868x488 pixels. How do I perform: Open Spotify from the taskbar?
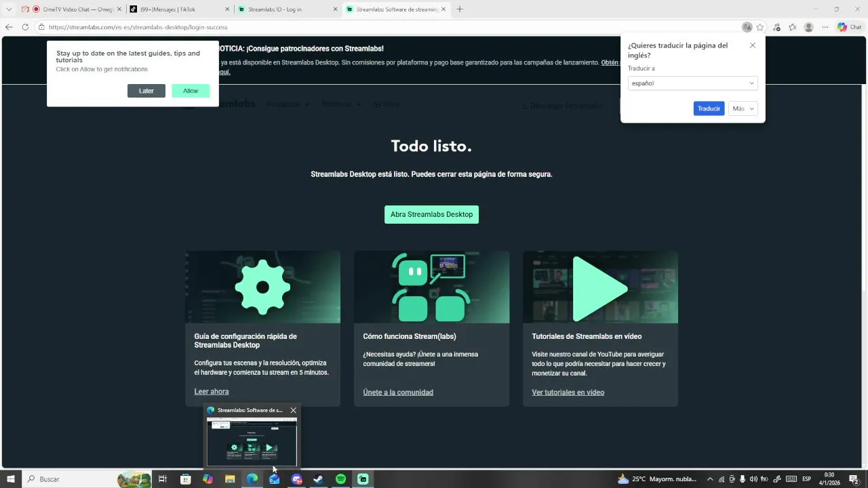point(340,479)
